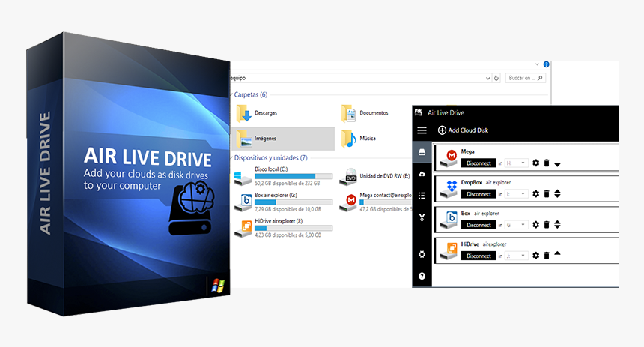Click the Mega cloud drive icon in Air Live Drive
This screenshot has width=644, height=347.
click(448, 158)
